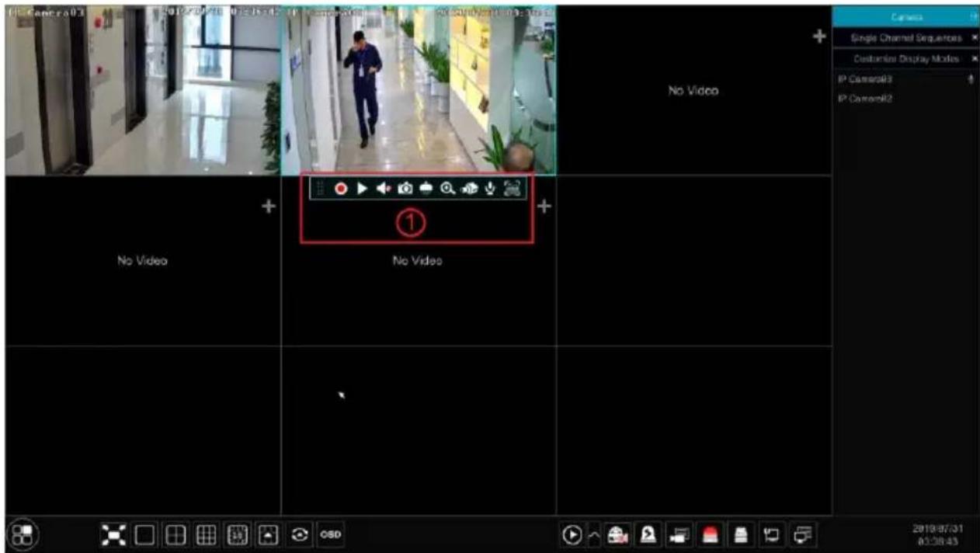Select live tile showing man walking in corridor
The image size is (980, 553).
(419, 91)
